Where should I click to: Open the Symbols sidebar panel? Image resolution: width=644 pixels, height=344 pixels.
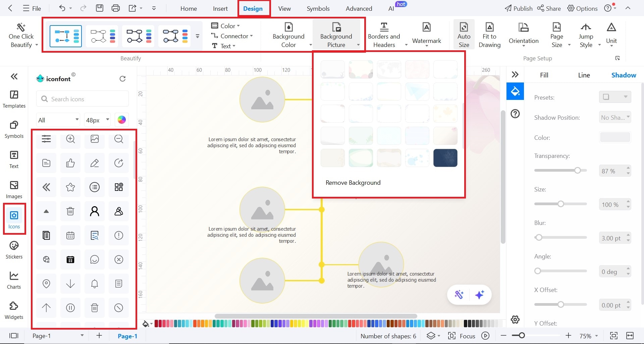14,129
